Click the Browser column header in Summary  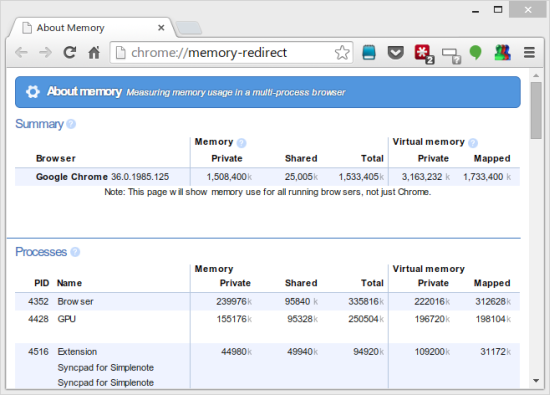pos(56,159)
